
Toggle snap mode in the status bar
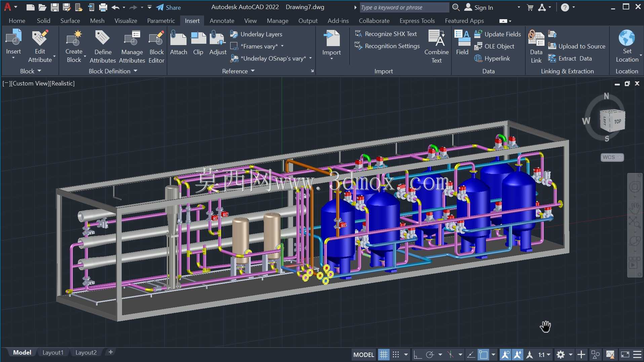click(396, 355)
